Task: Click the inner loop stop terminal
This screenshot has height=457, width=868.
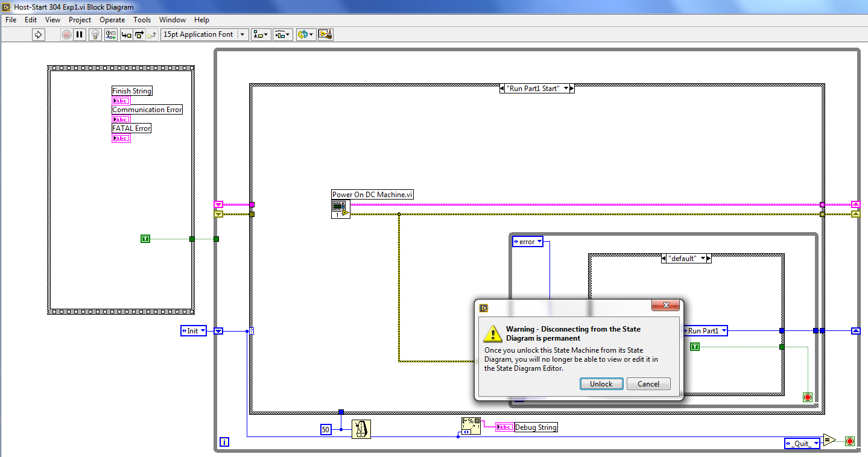Action: (x=808, y=397)
